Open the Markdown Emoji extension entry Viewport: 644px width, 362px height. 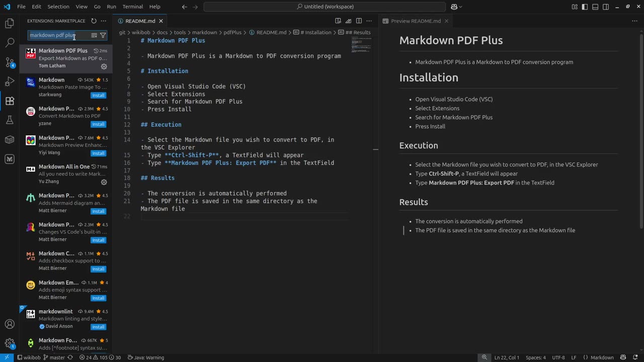click(66, 290)
